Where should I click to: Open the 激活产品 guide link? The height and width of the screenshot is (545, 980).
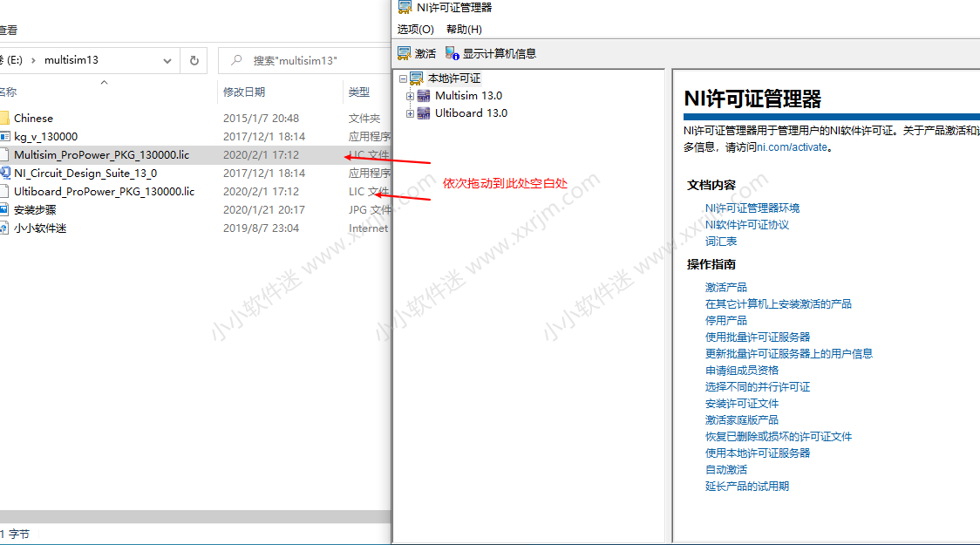pos(726,288)
